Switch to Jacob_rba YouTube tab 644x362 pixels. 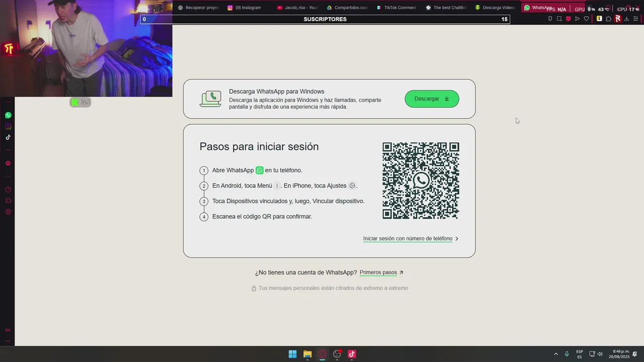[x=298, y=8]
